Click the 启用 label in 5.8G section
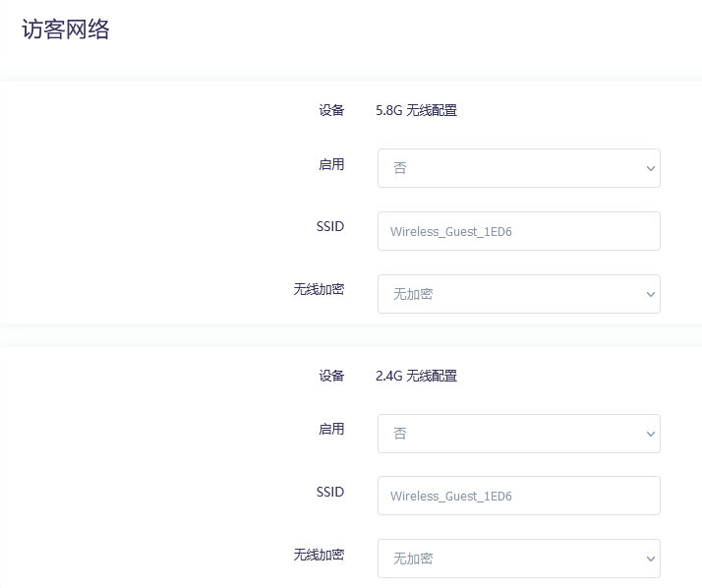702x588 pixels. 331,164
